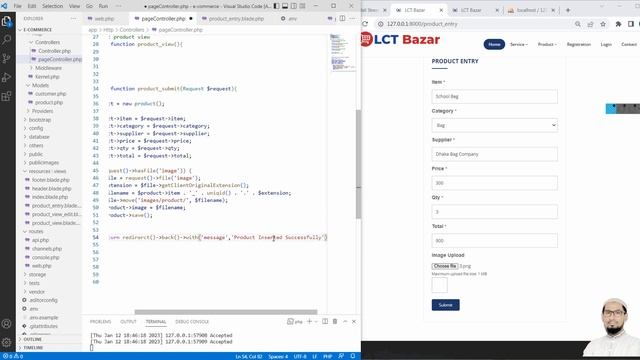This screenshot has height=360, width=640.
Task: Submit the product entry form
Action: 445,305
